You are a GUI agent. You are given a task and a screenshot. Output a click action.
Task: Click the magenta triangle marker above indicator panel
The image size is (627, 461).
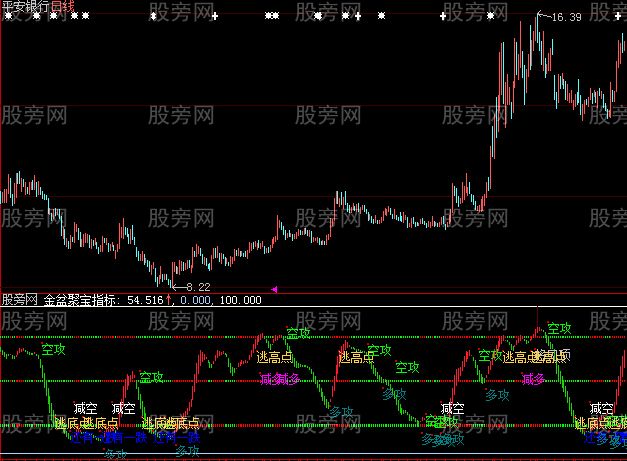point(274,290)
